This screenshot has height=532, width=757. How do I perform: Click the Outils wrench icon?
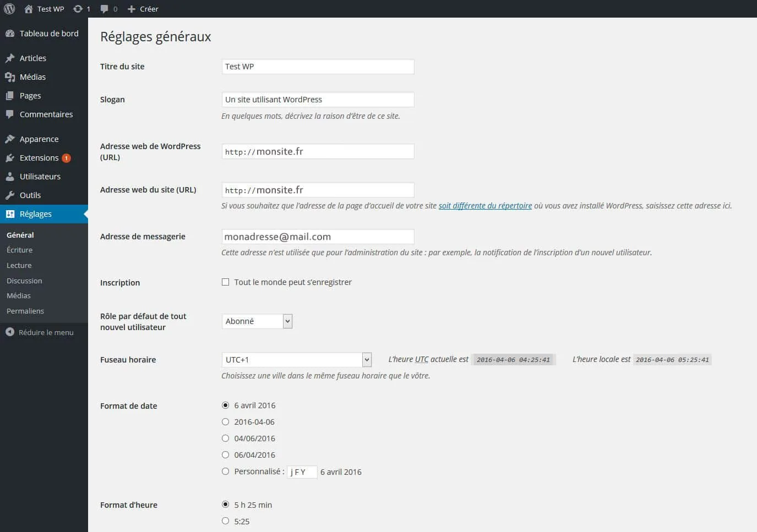[10, 195]
